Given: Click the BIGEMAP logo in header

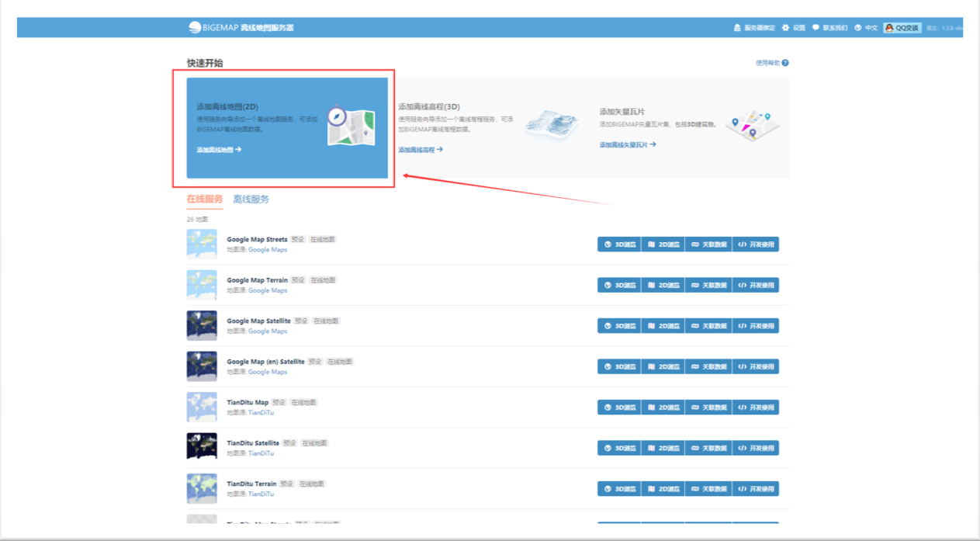Looking at the screenshot, I should [x=241, y=28].
